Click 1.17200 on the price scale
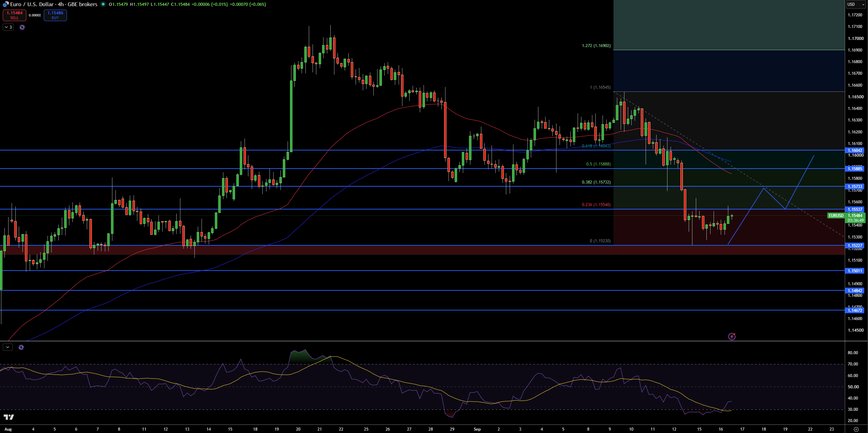This screenshot has height=433, width=868. (x=855, y=15)
